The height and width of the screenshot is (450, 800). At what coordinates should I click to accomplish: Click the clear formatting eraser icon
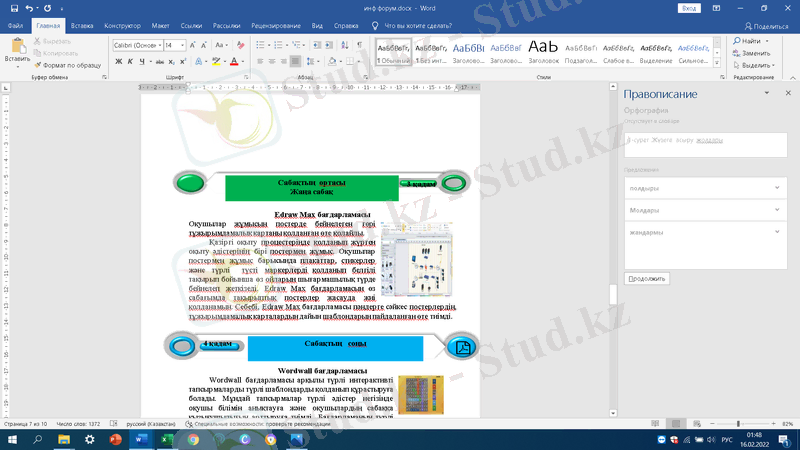click(239, 45)
